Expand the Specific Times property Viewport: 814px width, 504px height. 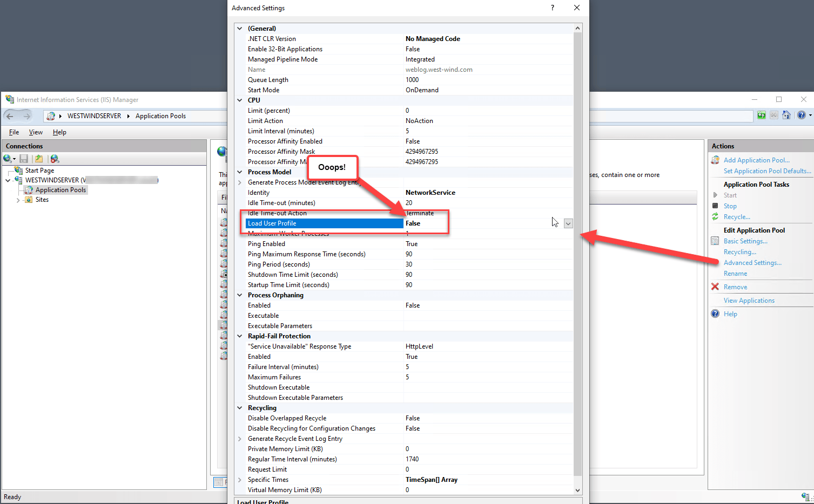tap(240, 480)
